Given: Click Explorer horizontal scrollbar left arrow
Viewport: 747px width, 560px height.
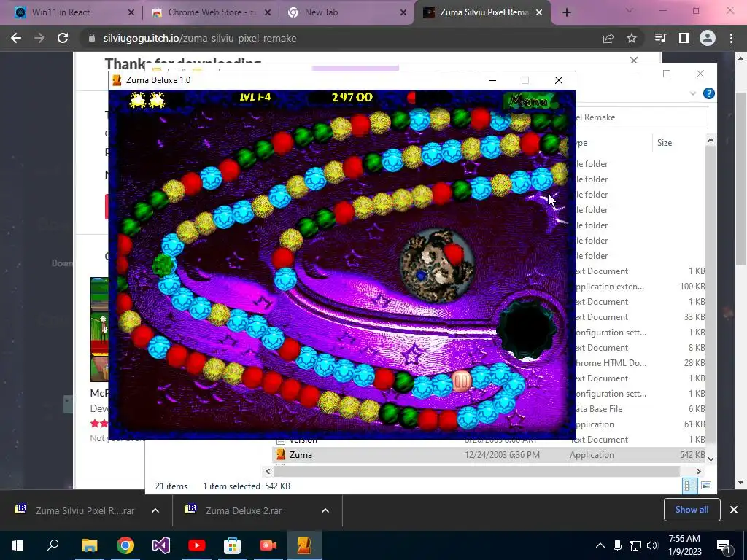Looking at the screenshot, I should (268, 471).
